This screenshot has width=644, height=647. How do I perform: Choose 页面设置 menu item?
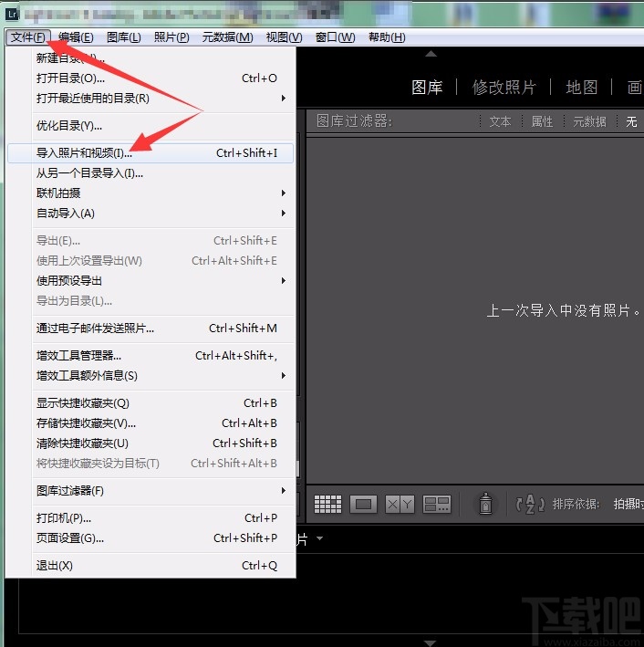pyautogui.click(x=151, y=538)
